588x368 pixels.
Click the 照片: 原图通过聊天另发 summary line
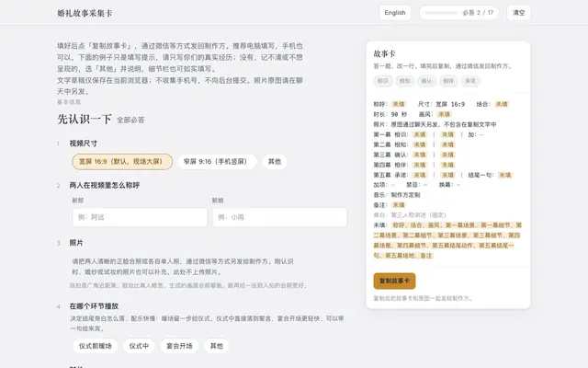tap(435, 124)
